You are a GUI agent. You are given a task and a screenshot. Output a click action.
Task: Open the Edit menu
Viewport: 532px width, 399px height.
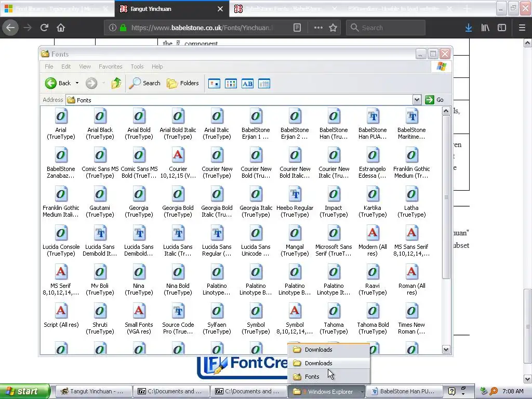66,66
